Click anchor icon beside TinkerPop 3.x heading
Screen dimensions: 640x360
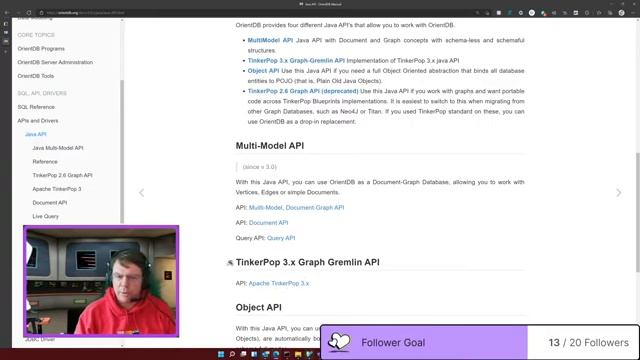click(230, 263)
